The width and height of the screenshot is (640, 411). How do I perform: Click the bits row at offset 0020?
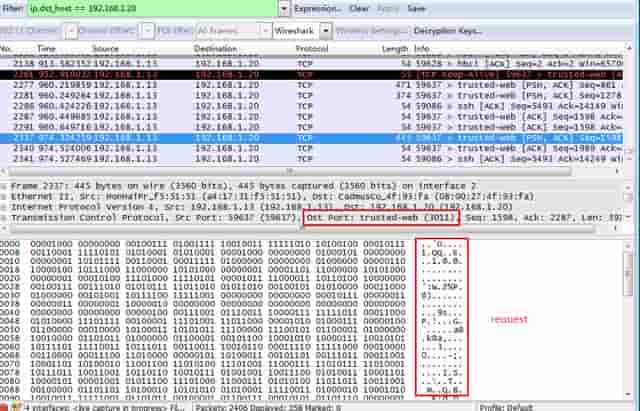tap(218, 278)
